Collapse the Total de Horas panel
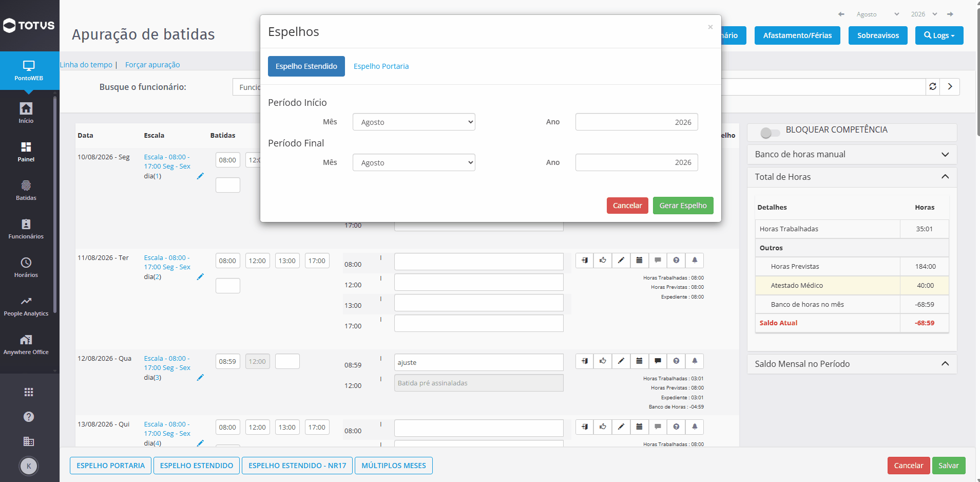 pos(852,177)
